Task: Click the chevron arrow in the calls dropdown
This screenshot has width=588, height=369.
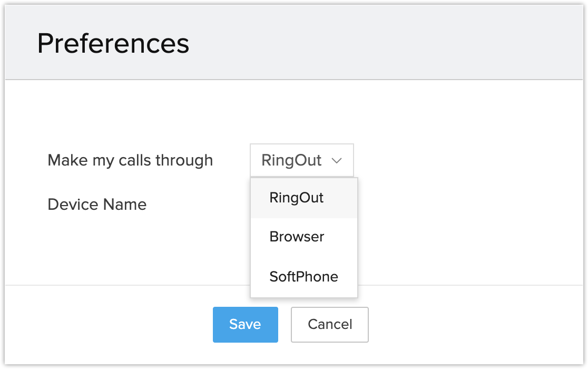Action: point(337,161)
